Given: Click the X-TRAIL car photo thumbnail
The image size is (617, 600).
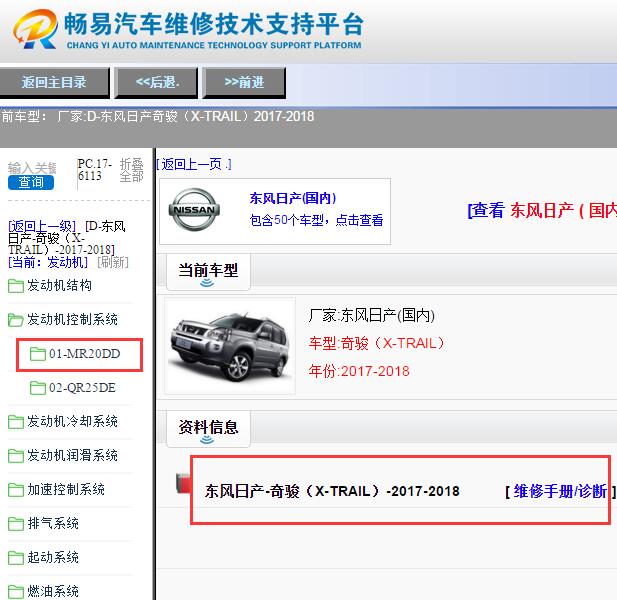Looking at the screenshot, I should tap(230, 346).
